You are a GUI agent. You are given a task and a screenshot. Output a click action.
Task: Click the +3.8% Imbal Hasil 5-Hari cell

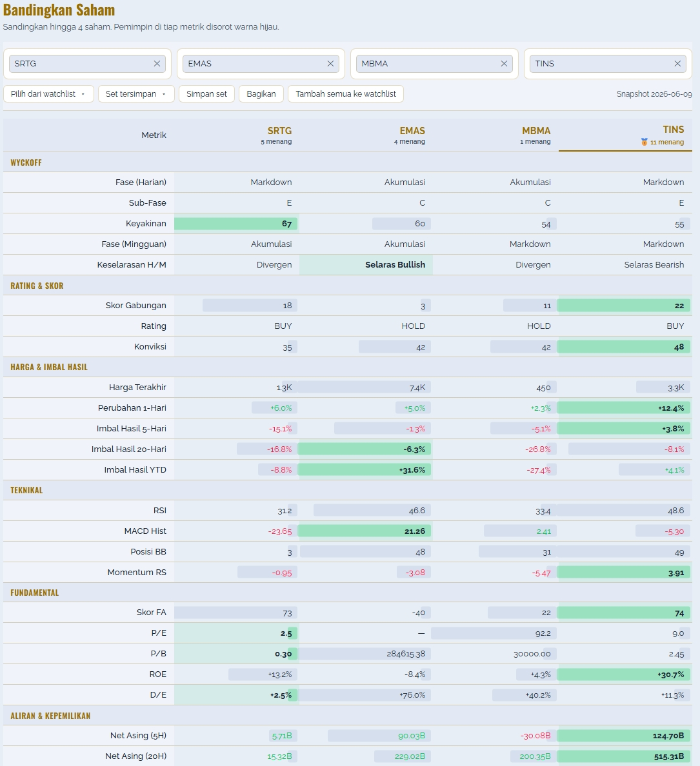[624, 428]
